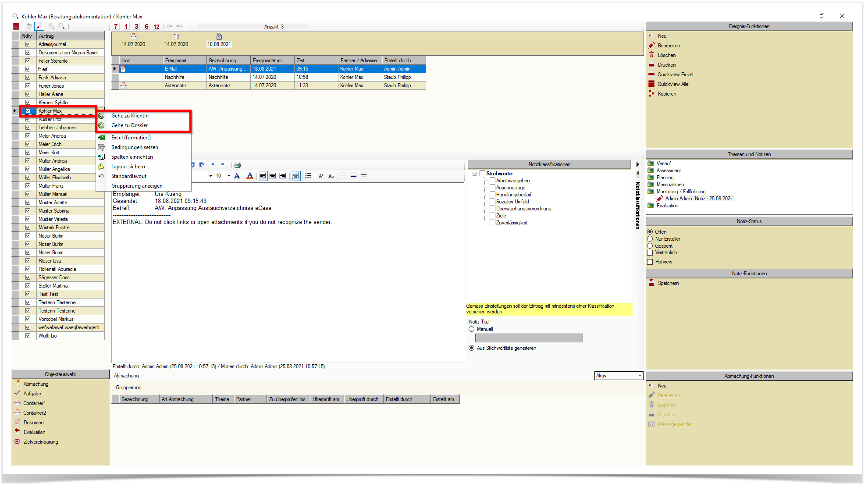Viewport: 868px width, 487px height.
Task: Select Manuell note title option
Action: click(472, 329)
